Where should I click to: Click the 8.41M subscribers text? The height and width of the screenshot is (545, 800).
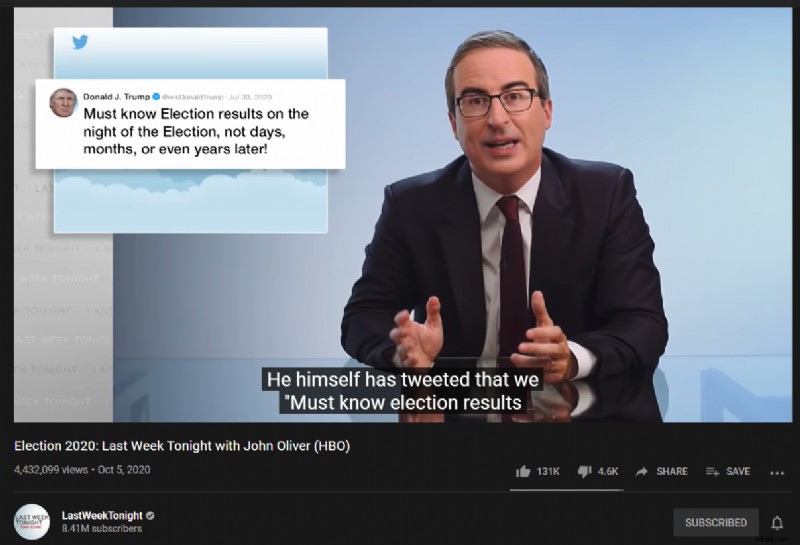[x=102, y=529]
